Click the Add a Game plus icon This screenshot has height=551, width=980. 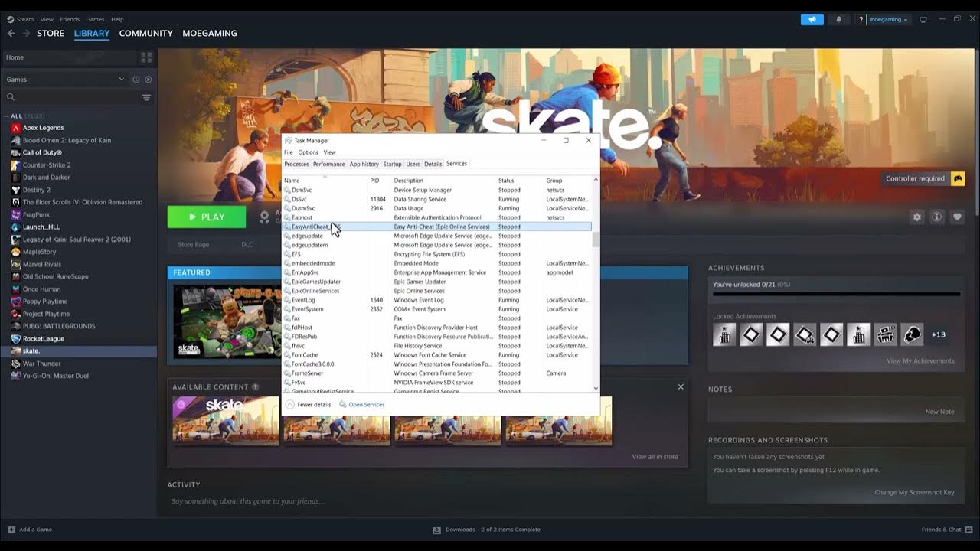point(11,530)
